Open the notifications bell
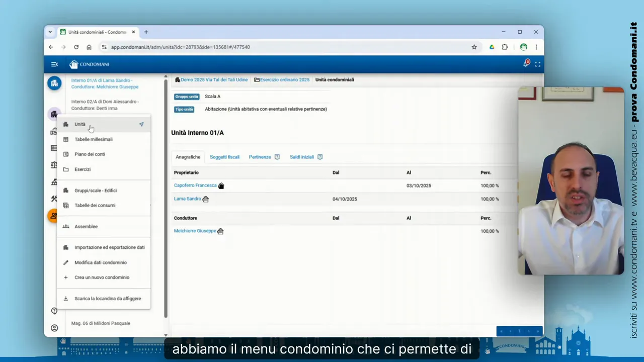 tap(526, 64)
